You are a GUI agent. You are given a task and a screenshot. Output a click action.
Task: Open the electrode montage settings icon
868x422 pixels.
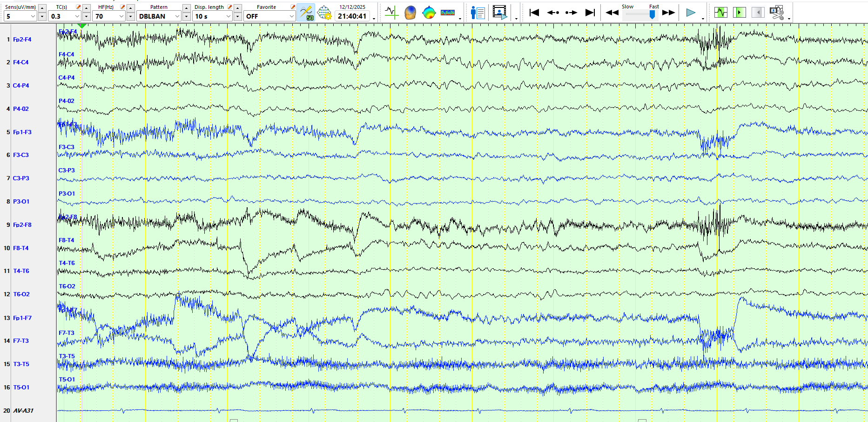tap(324, 13)
